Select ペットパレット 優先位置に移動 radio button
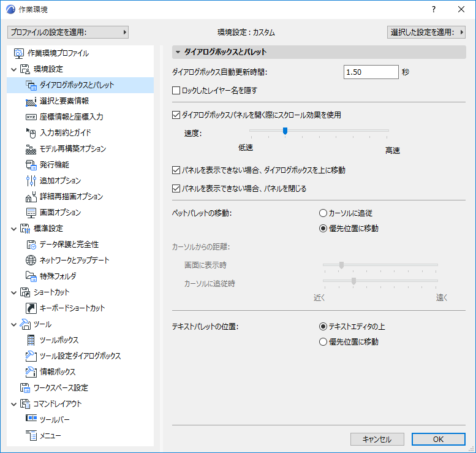Screen dimensions: 476x453 click(323, 229)
